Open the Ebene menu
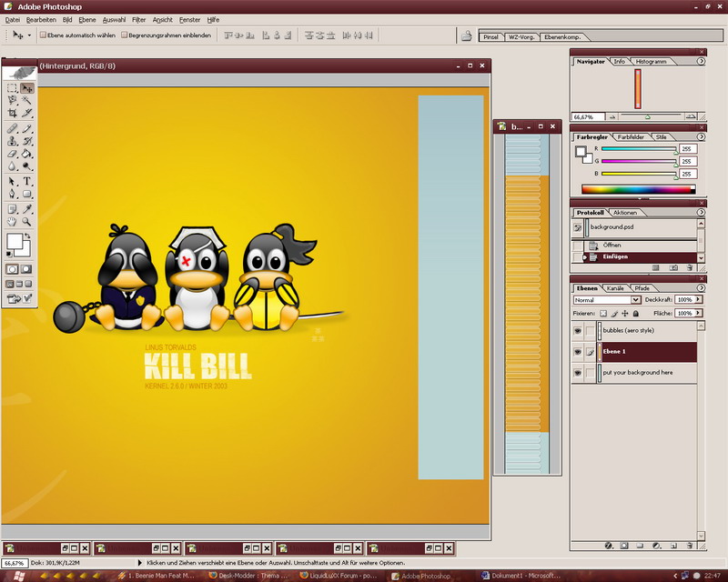Viewport: 728px width, 582px height. pyautogui.click(x=86, y=20)
